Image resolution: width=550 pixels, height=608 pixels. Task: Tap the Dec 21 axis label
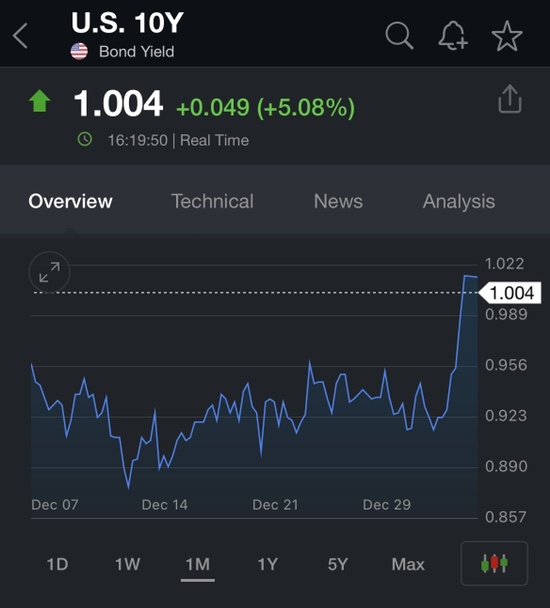pyautogui.click(x=275, y=504)
